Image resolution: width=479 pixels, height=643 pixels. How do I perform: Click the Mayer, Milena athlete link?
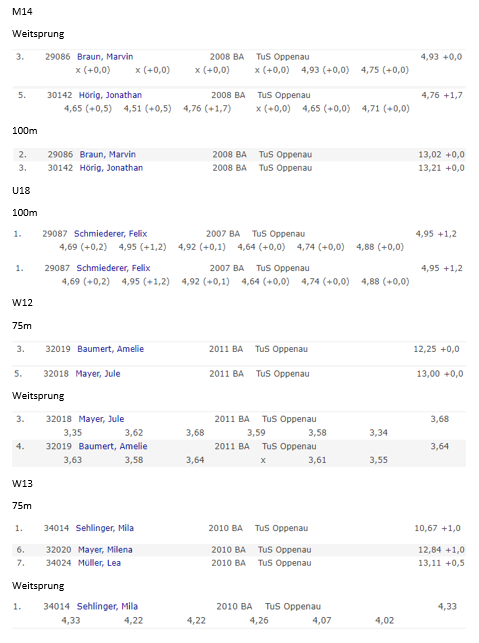tap(105, 550)
